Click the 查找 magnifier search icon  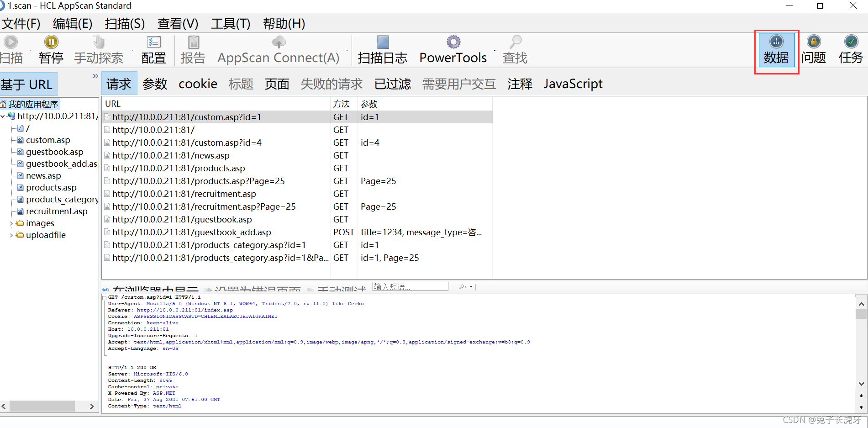[x=516, y=42]
